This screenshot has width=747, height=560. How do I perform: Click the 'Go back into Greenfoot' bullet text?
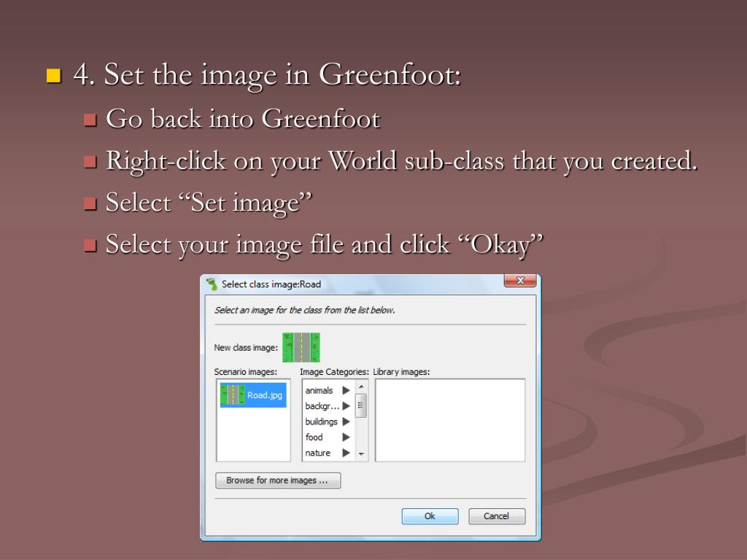pyautogui.click(x=243, y=119)
